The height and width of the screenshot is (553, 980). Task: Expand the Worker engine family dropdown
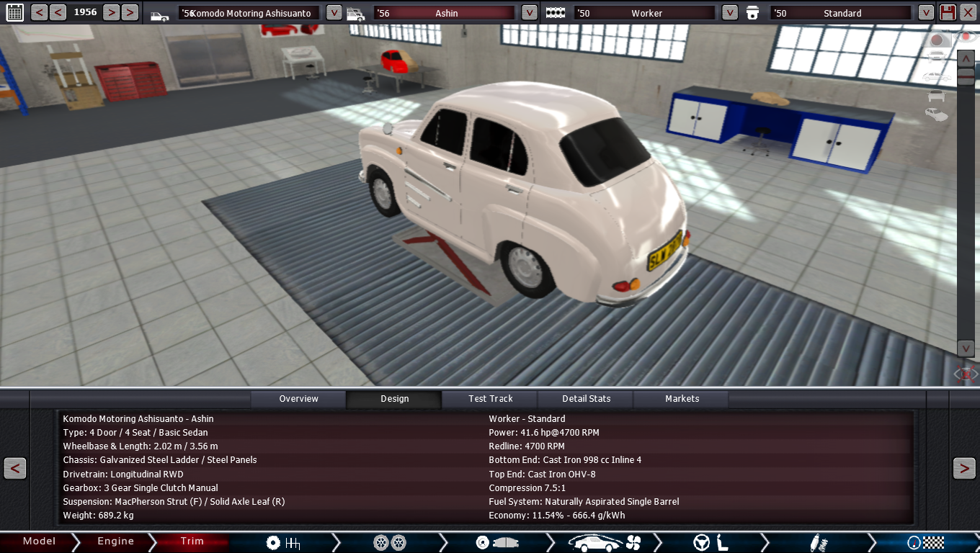click(729, 12)
